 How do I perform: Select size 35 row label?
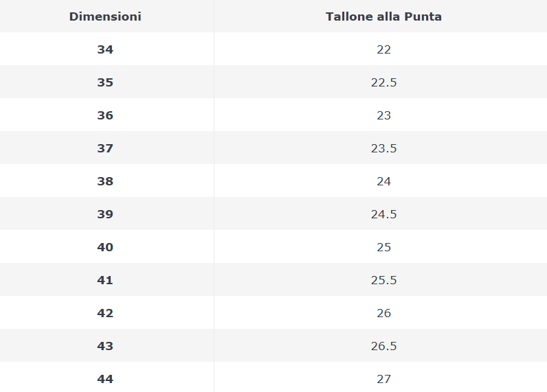tap(105, 82)
